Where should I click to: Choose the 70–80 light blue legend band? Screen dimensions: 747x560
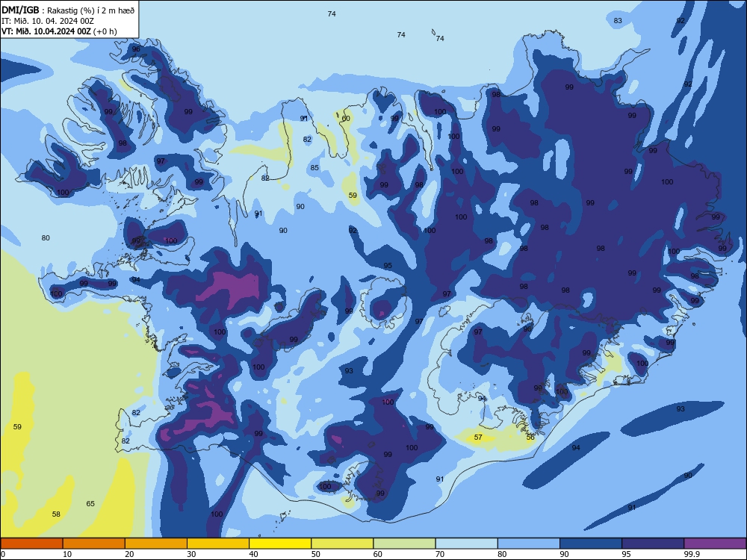point(466,544)
